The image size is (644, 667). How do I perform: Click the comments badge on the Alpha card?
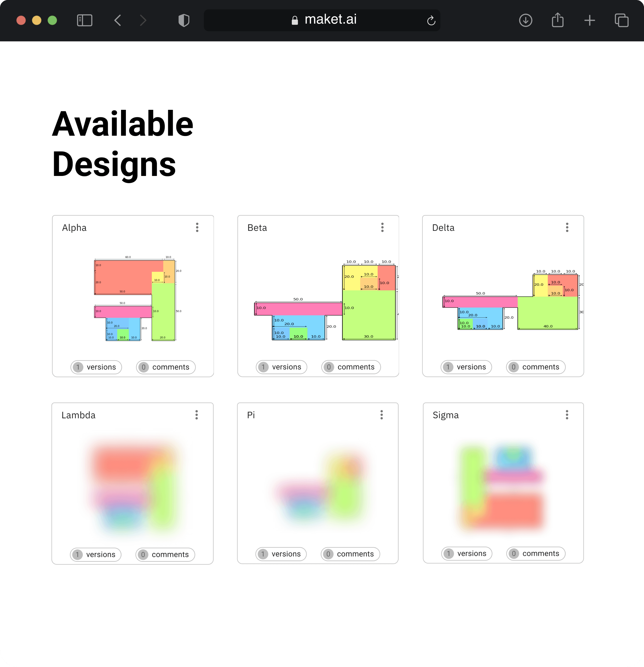(165, 367)
